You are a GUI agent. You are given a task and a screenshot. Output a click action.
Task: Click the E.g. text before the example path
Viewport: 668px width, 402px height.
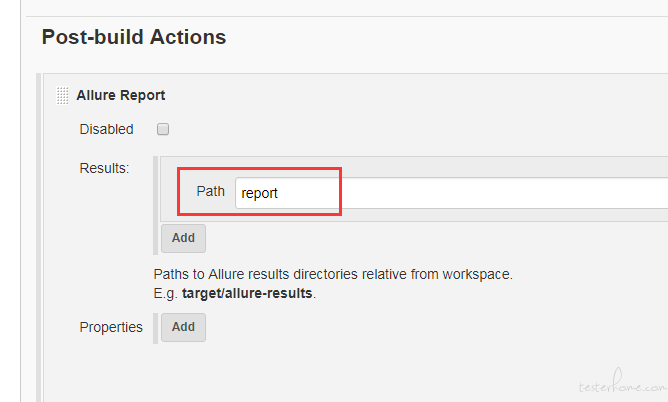[x=166, y=294]
